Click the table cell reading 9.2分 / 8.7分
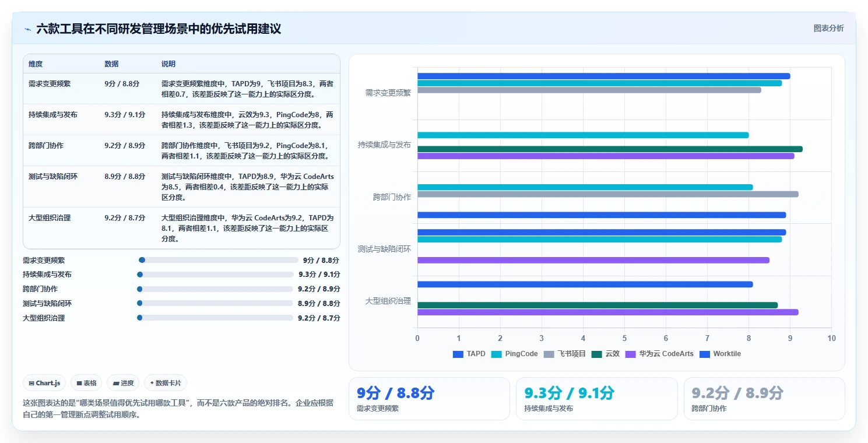This screenshot has height=443, width=868. tap(125, 218)
